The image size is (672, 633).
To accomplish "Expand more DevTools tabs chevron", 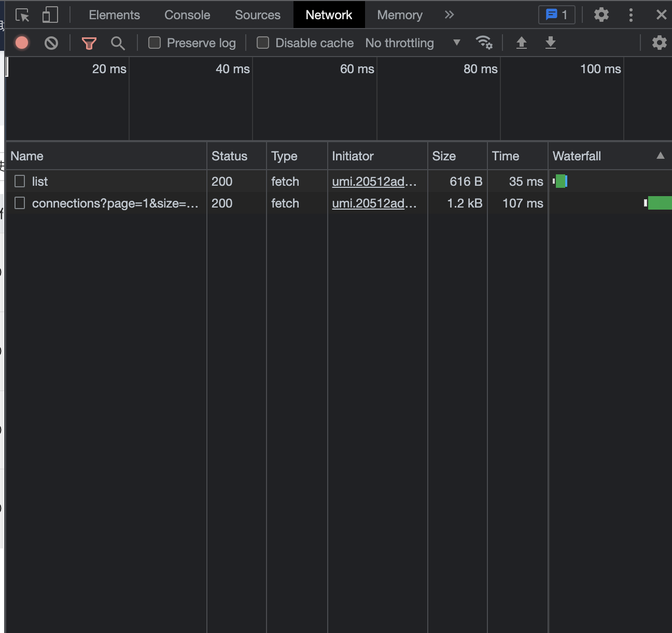I will click(x=449, y=15).
